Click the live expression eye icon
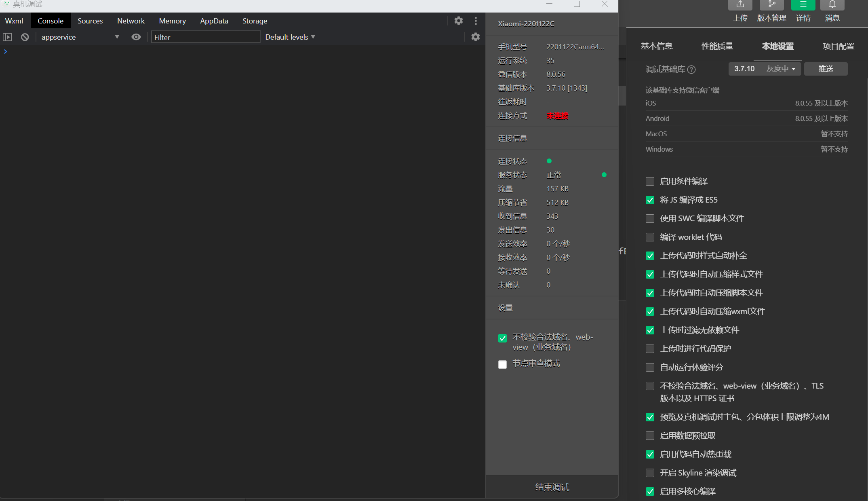The width and height of the screenshot is (868, 501). pyautogui.click(x=136, y=37)
